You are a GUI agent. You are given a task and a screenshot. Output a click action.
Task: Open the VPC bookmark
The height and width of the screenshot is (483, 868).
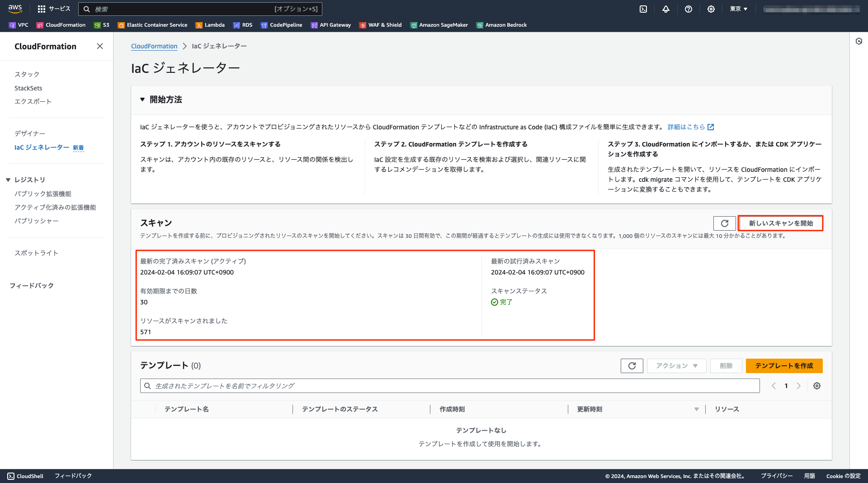click(19, 25)
